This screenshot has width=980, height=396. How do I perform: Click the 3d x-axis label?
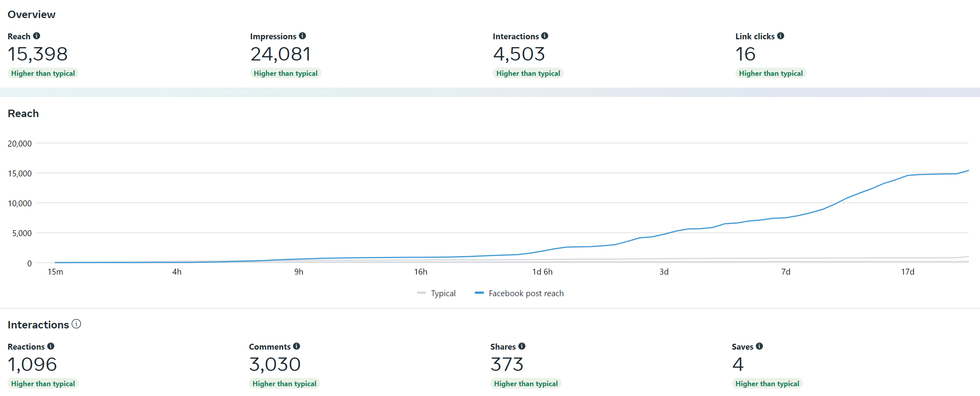coord(664,272)
